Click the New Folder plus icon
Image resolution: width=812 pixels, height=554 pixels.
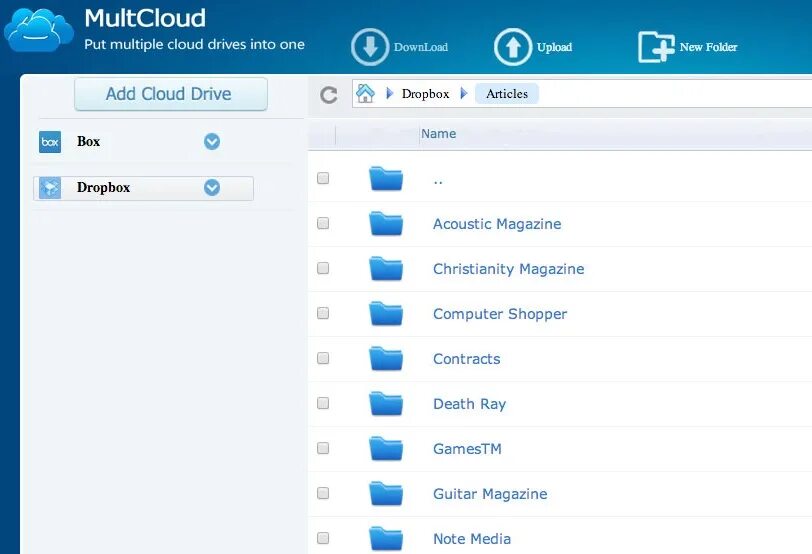pyautogui.click(x=656, y=47)
